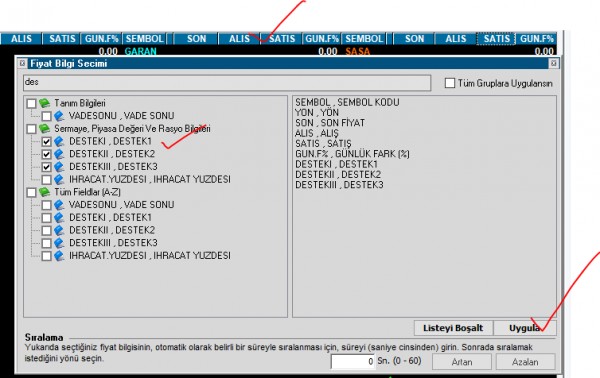Click blue icon beside DESTEKIII in Sermaye group
The width and height of the screenshot is (600, 378).
pos(59,167)
